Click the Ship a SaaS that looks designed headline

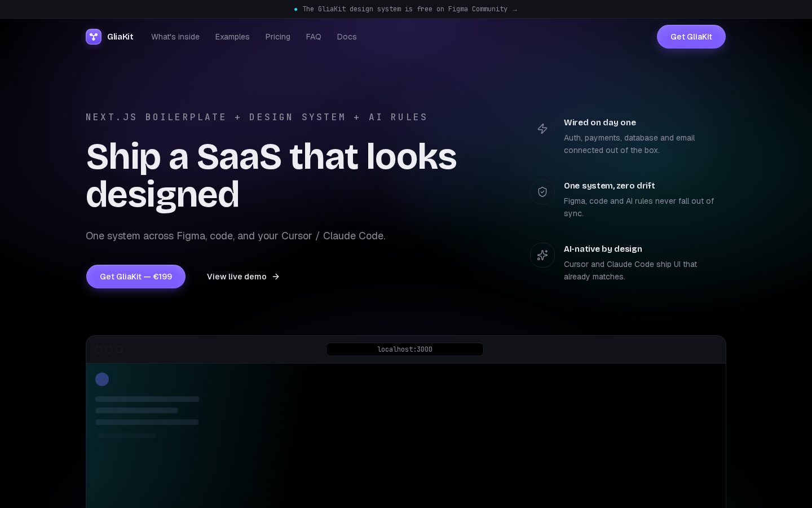[x=271, y=176]
